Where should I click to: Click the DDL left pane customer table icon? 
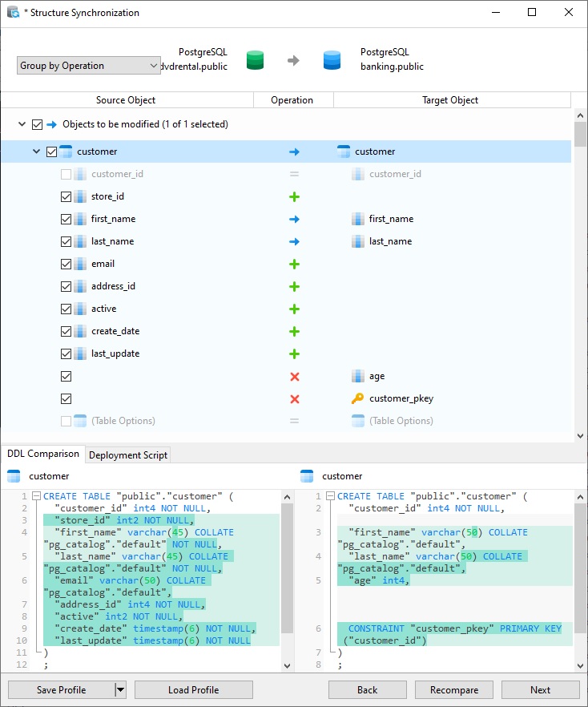pos(14,476)
